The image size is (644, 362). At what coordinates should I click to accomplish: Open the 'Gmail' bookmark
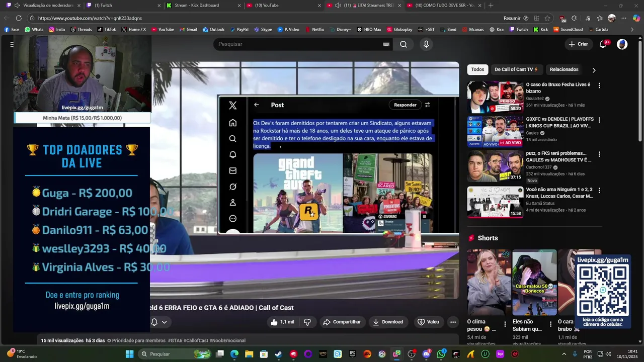[188, 30]
